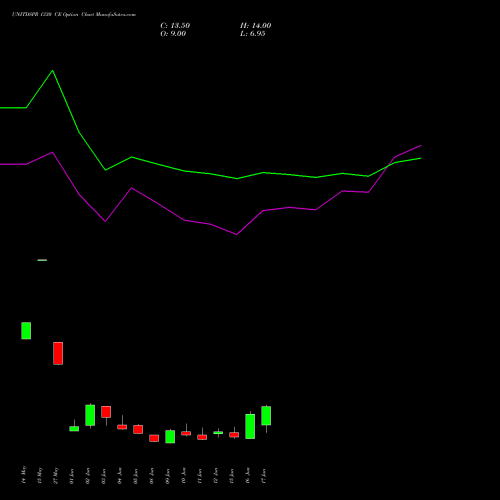The height and width of the screenshot is (500, 500).
Task: Select the '15 Jun' date label
Action: [x=231, y=475]
